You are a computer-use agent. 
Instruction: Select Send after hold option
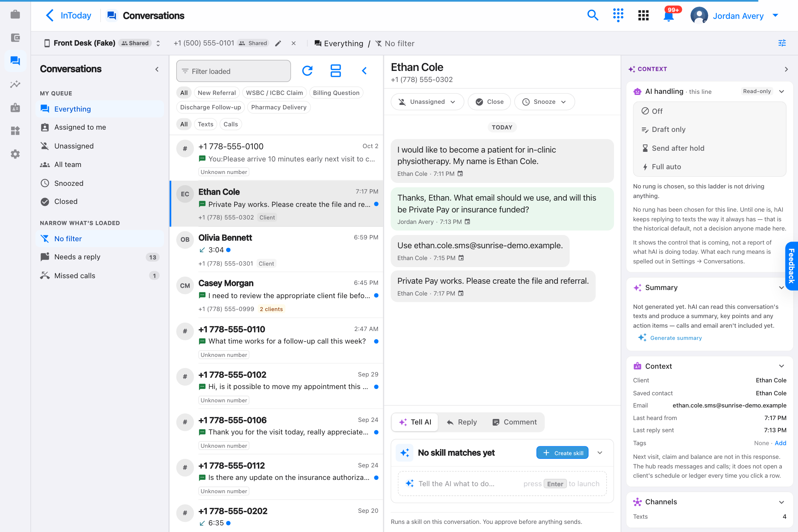pos(709,148)
